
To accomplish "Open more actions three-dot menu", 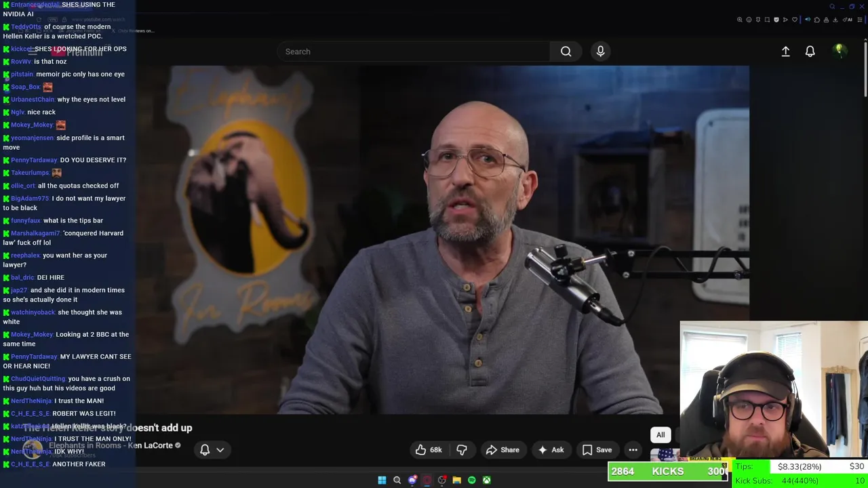I will (x=633, y=449).
